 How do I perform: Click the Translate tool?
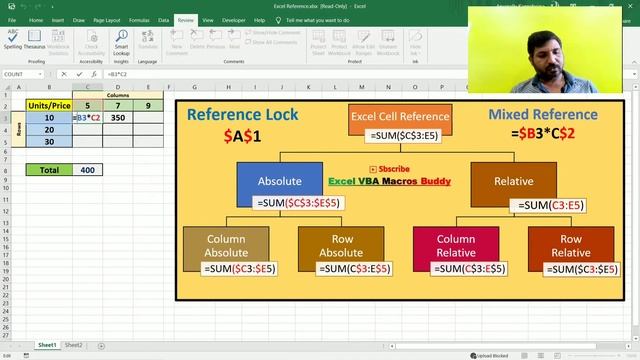tap(147, 40)
